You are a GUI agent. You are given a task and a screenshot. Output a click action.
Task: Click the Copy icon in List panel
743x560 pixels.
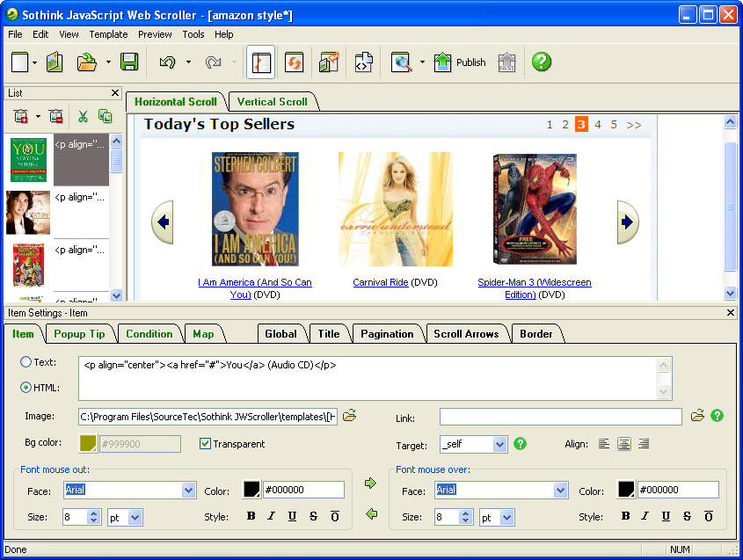(x=105, y=117)
